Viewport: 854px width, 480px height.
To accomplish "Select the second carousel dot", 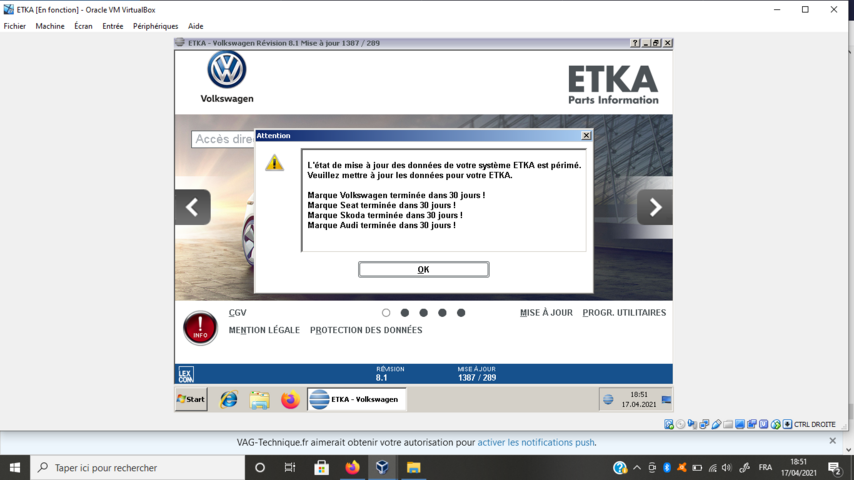I will (x=405, y=313).
